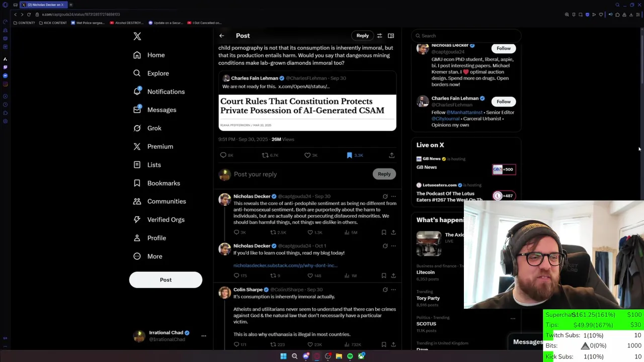This screenshot has width=644, height=362.
Task: Open taskbar search magnifier icon
Action: (x=294, y=356)
